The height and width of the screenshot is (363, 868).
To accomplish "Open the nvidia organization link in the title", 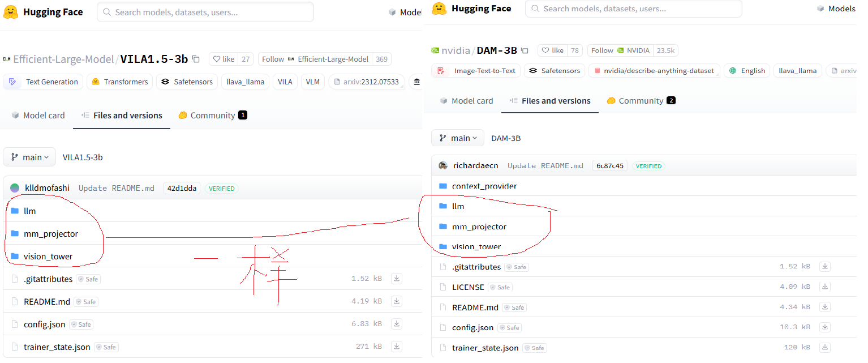I will point(456,50).
